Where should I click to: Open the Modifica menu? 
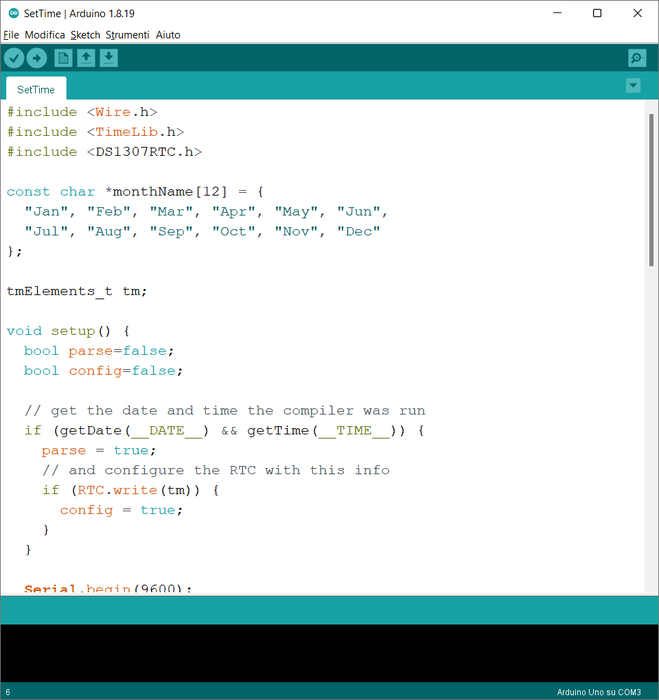[x=45, y=35]
